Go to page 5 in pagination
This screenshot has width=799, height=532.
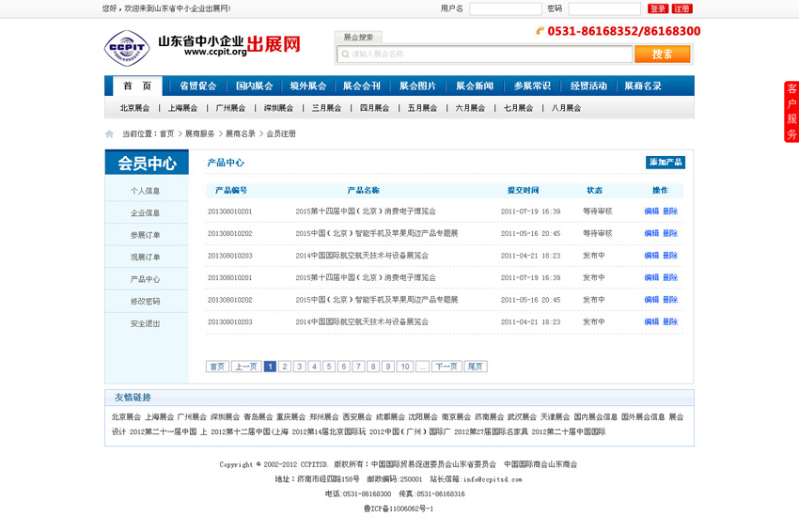(x=329, y=367)
